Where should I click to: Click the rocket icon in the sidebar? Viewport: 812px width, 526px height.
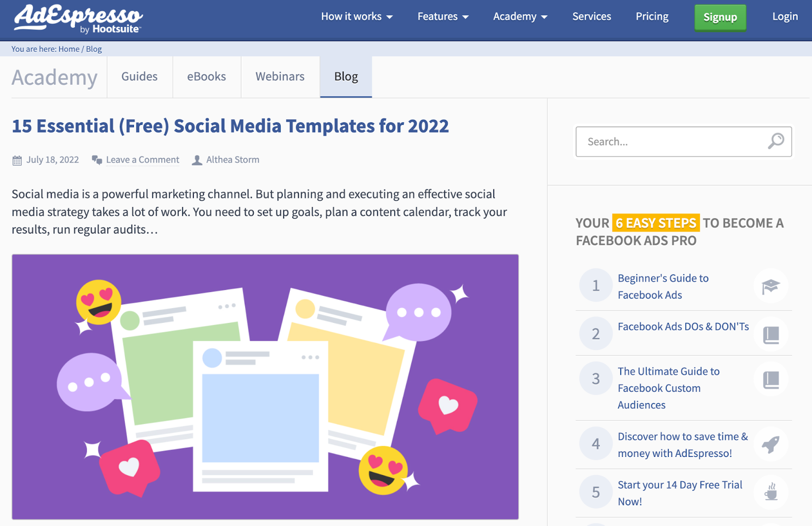(x=770, y=445)
